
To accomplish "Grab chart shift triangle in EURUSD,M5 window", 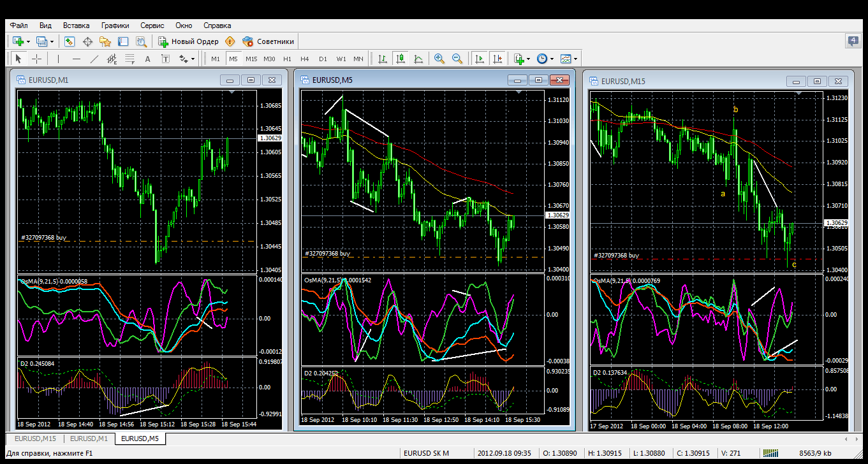I will pos(520,93).
